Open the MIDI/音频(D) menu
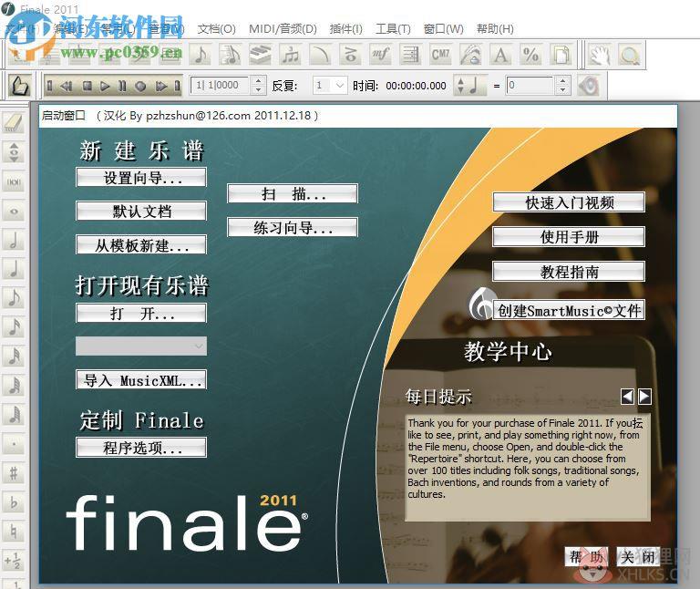Screen dimensions: 700x589 click(x=283, y=29)
